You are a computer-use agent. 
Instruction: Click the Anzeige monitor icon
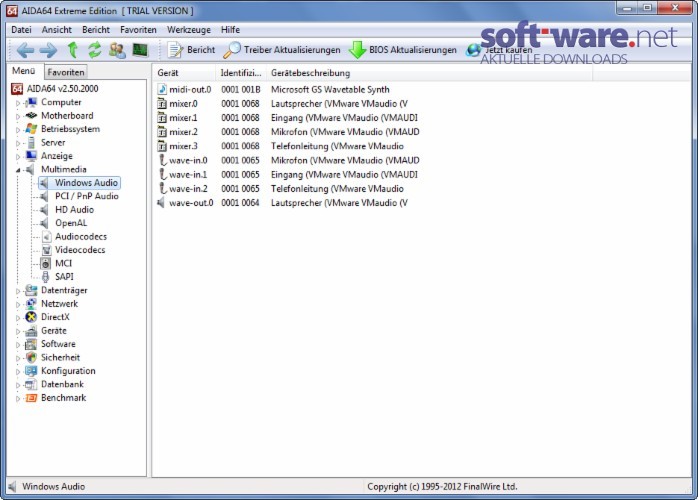pyautogui.click(x=31, y=156)
